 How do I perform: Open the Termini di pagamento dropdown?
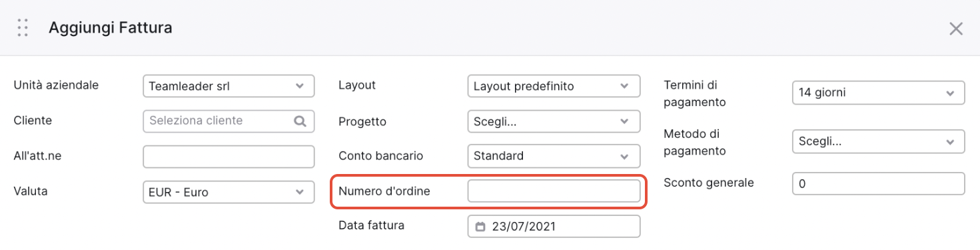point(879,93)
